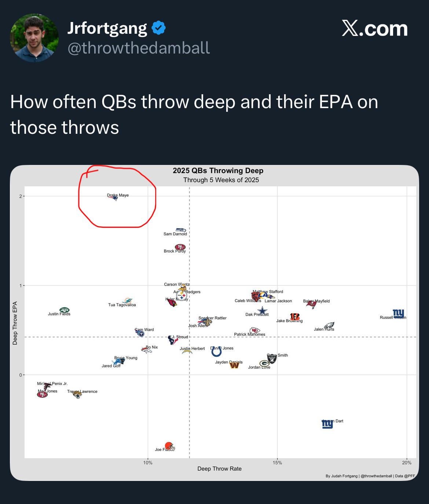Click the Packers logo near Jordan Love
This screenshot has width=429, height=504.
tap(264, 364)
